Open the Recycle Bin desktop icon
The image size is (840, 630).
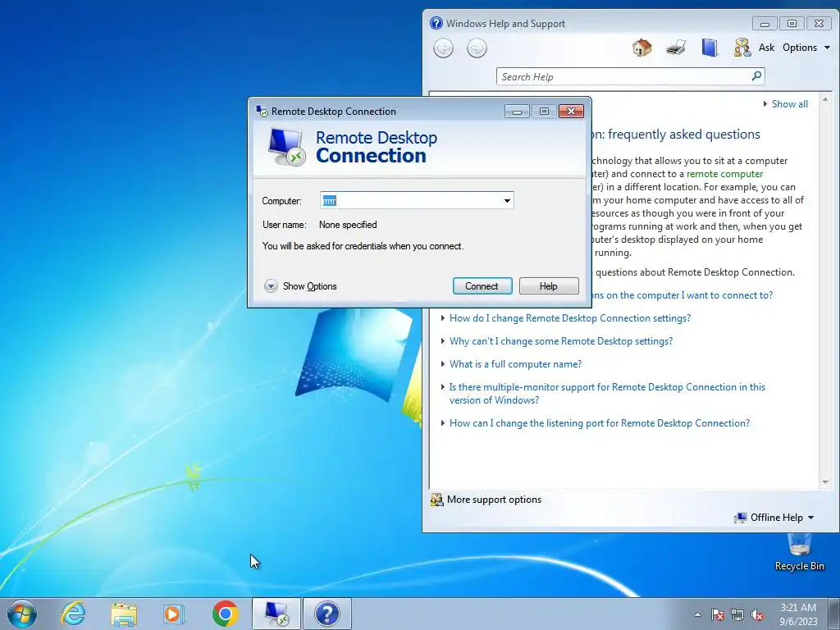point(799,552)
